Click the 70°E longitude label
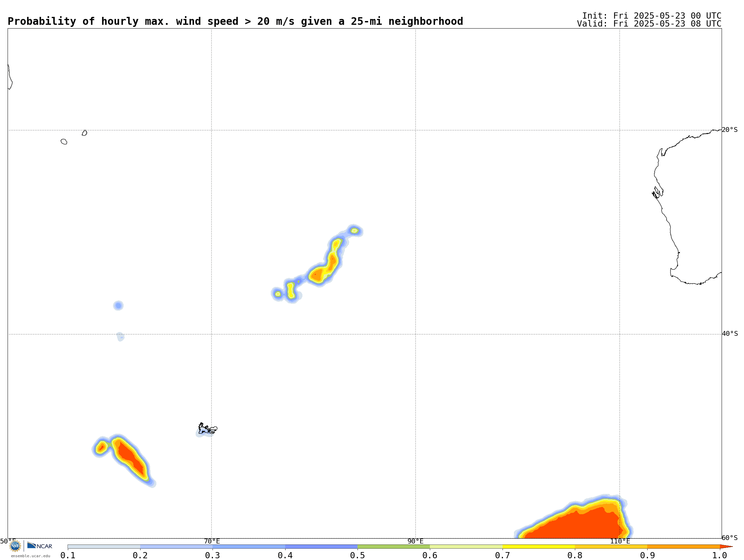 coord(212,541)
